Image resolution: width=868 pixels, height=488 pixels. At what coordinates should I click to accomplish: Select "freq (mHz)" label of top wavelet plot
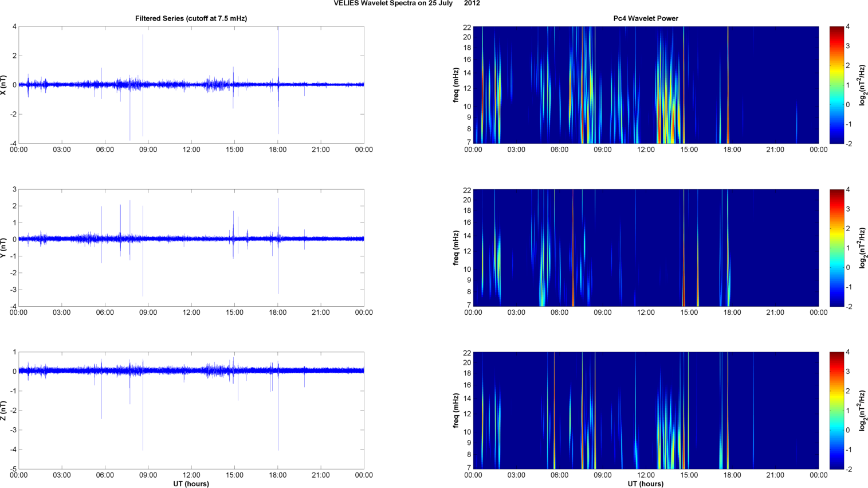pyautogui.click(x=456, y=85)
